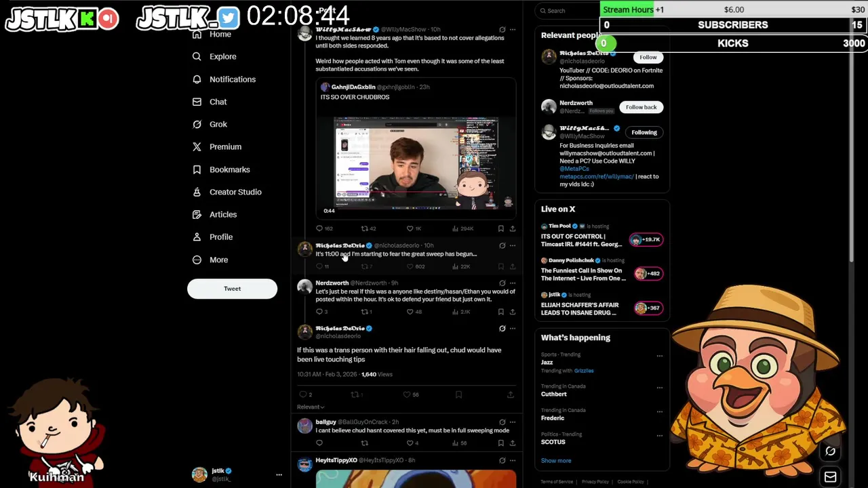Viewport: 868px width, 488px height.
Task: Follow Nicholas DeOrio in Relevant people
Action: (x=648, y=58)
